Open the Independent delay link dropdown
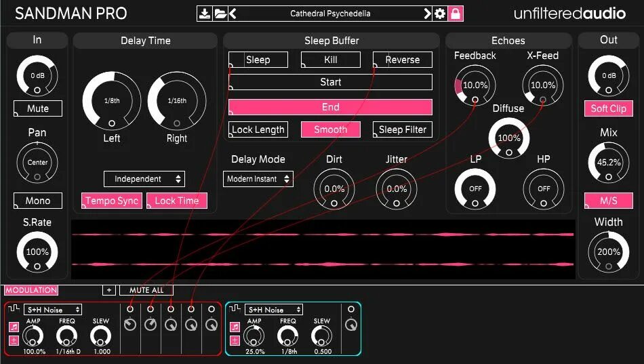The width and height of the screenshot is (644, 364). pyautogui.click(x=144, y=179)
